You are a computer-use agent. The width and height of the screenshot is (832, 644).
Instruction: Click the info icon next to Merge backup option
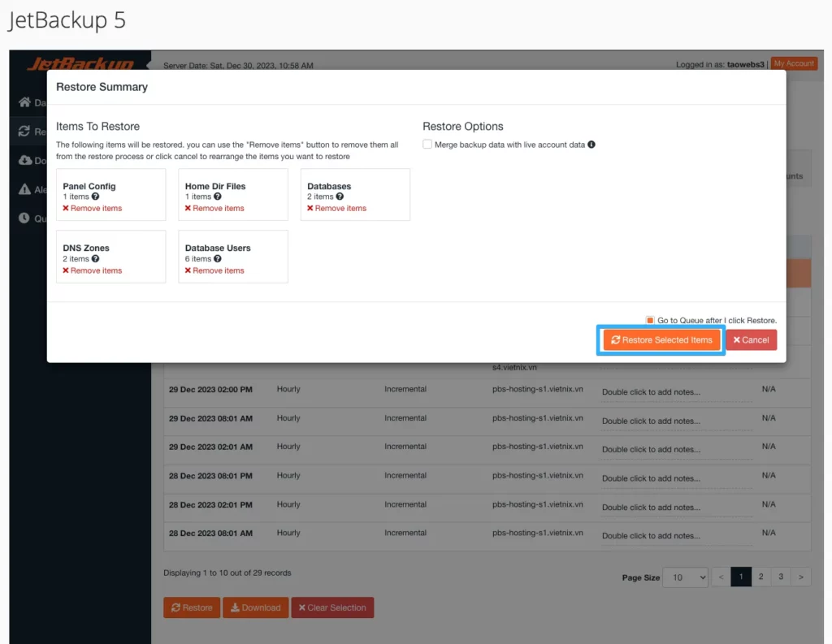click(x=591, y=145)
